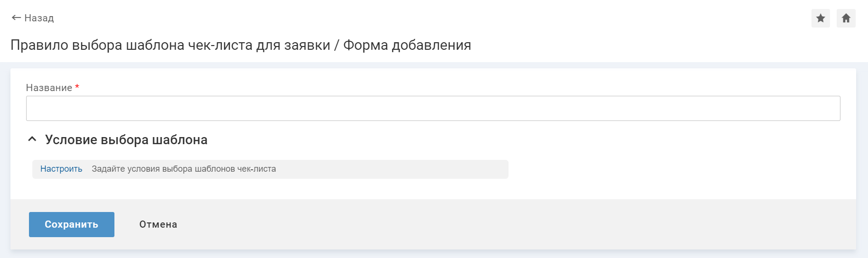Click "Форма добавления" in the page title
The width and height of the screenshot is (868, 258).
tap(407, 45)
